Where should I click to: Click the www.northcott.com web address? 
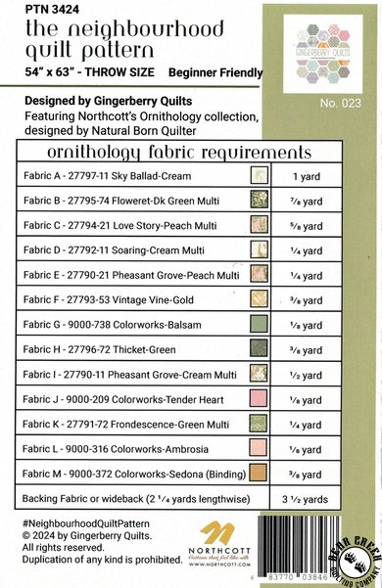(x=219, y=565)
